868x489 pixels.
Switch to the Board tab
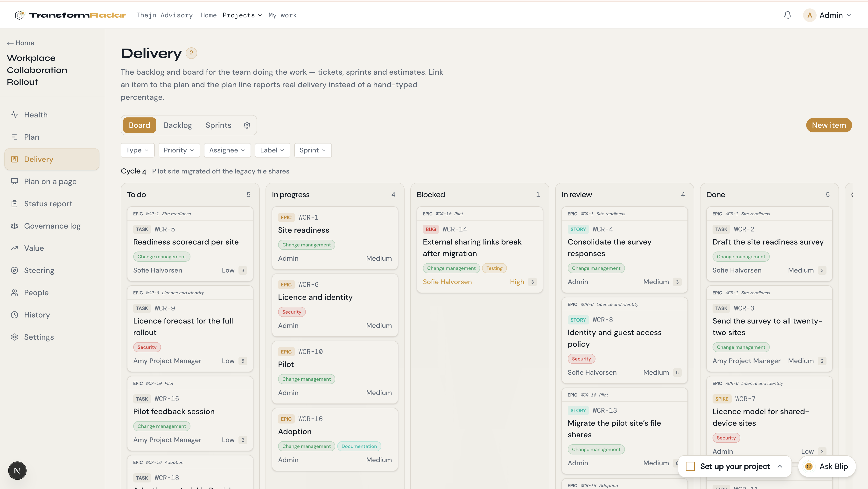pos(139,125)
